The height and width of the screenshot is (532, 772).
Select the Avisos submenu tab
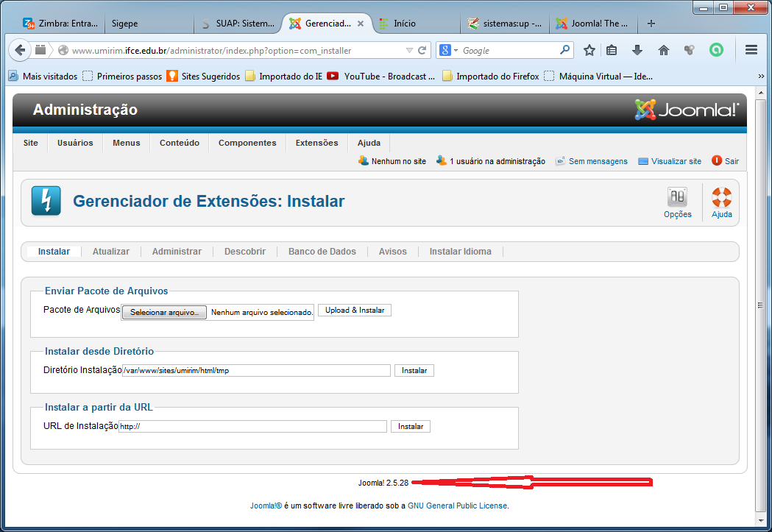392,252
